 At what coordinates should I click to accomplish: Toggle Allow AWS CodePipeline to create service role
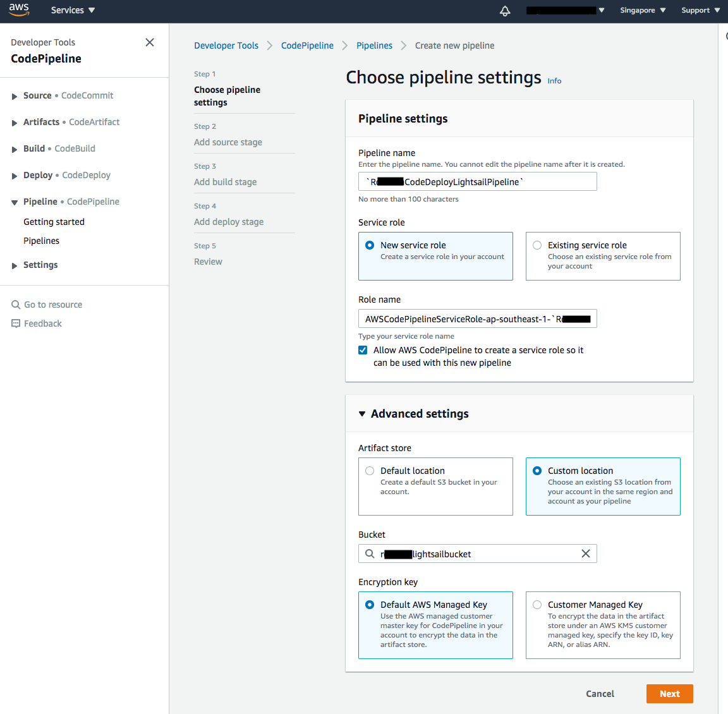click(x=363, y=350)
